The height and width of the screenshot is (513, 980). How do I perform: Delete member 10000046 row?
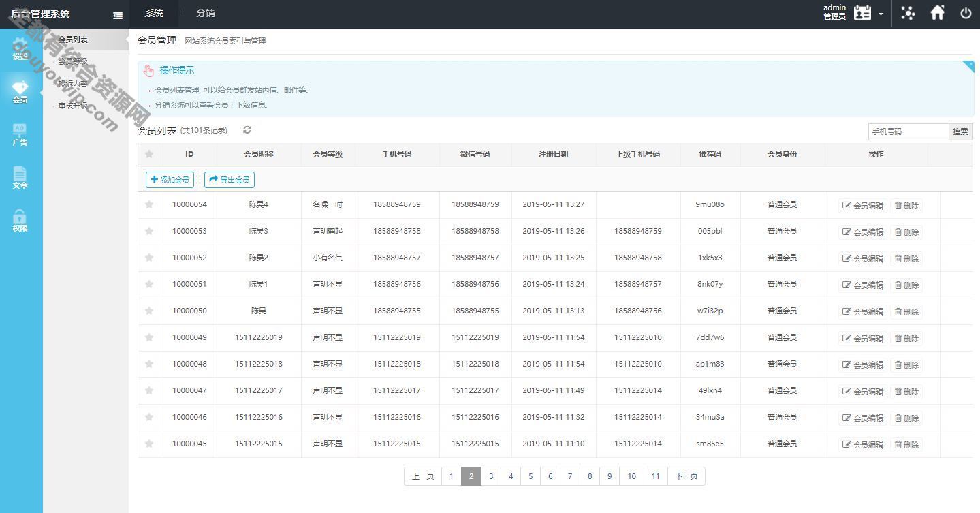(x=906, y=418)
